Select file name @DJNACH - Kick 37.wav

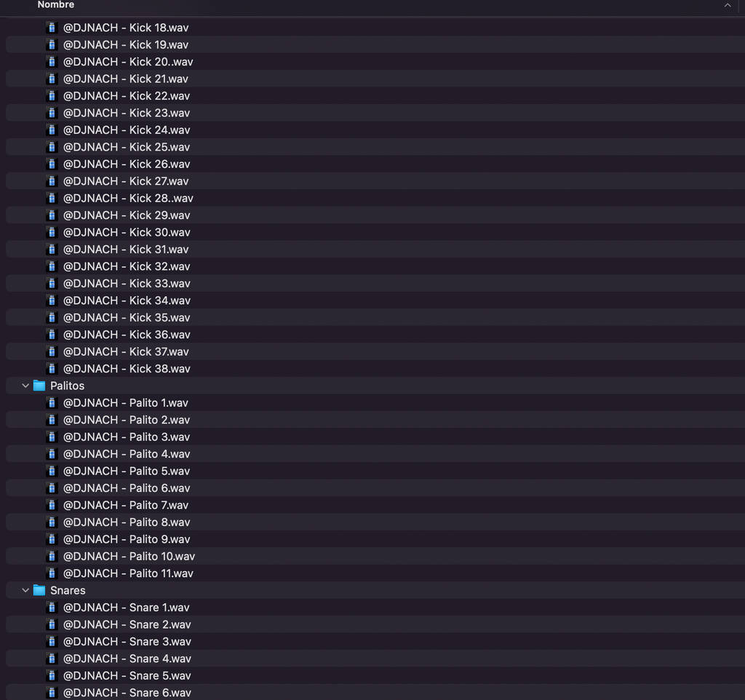126,352
